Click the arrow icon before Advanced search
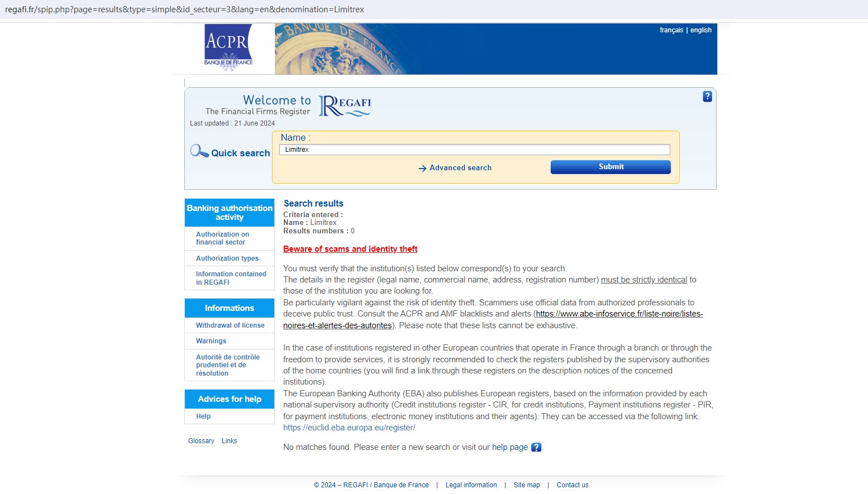868x494 pixels. [x=422, y=168]
